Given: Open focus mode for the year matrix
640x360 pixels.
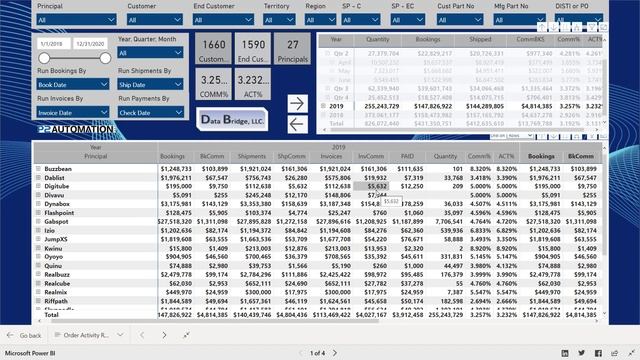Looking at the screenshot, I should [603, 27].
